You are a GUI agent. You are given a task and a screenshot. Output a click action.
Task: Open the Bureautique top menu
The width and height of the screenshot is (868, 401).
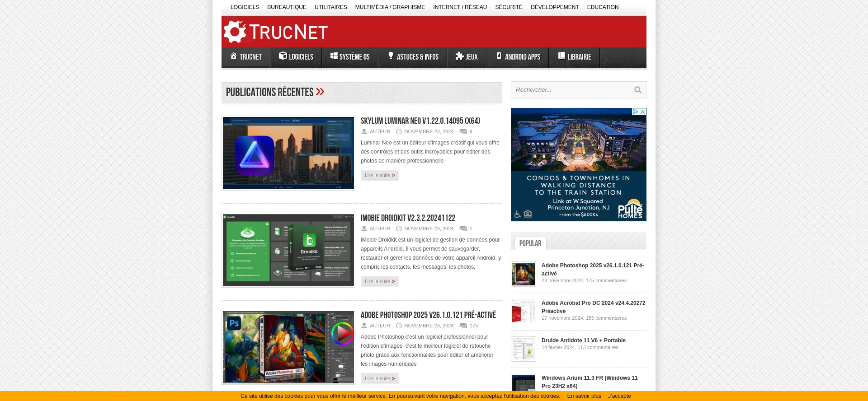click(x=287, y=7)
